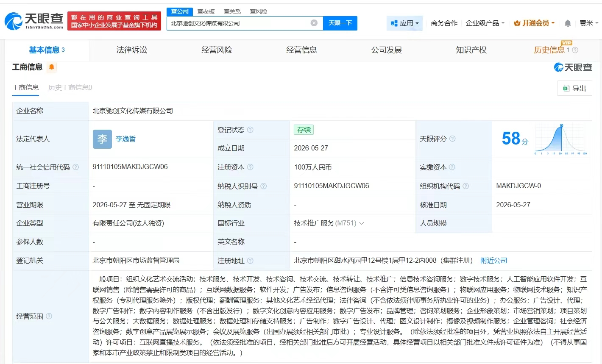This screenshot has width=602, height=364.
Task: Click the 天眼一下 search button
Action: (x=340, y=23)
